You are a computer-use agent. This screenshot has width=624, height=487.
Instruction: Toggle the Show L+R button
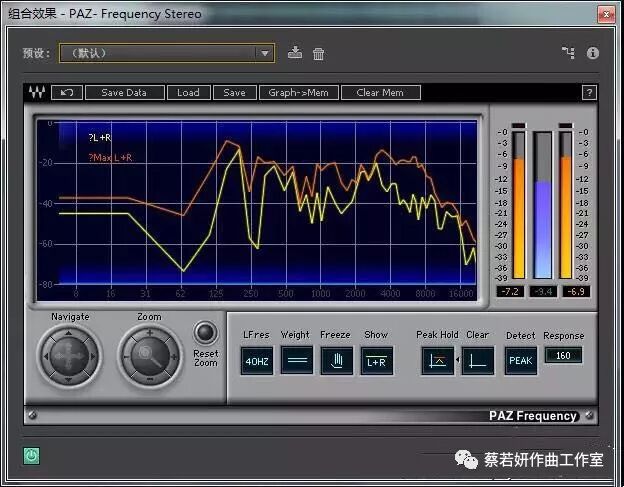point(376,361)
